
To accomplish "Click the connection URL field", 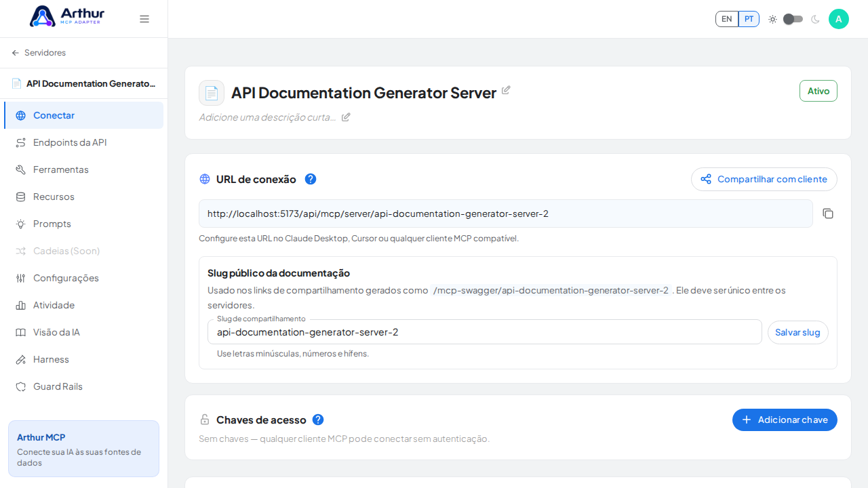I will tap(506, 213).
